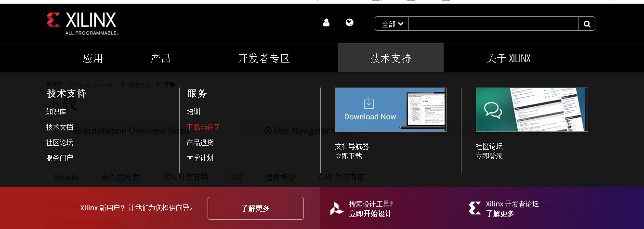
Task: Click 搜索设计工具 立即开始设计 link
Action: coord(371,209)
